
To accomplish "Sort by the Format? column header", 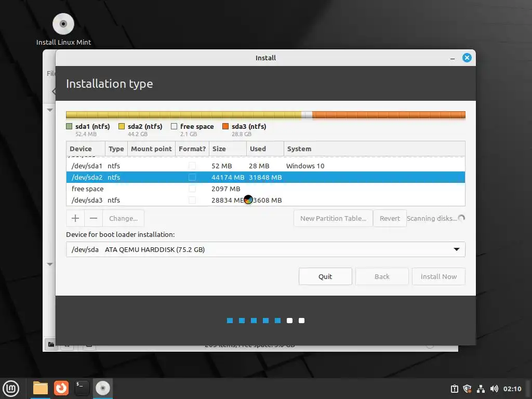I will click(x=192, y=149).
